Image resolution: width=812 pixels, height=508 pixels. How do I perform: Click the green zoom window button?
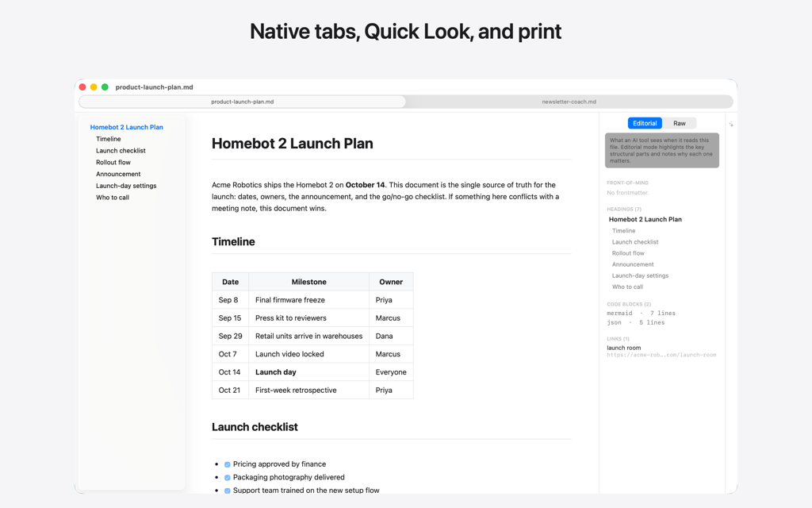point(105,87)
